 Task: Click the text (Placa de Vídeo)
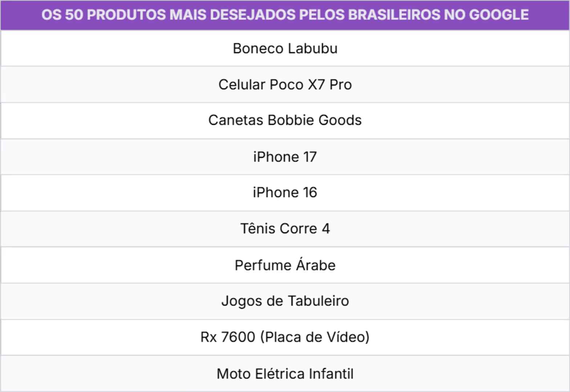pyautogui.click(x=315, y=337)
